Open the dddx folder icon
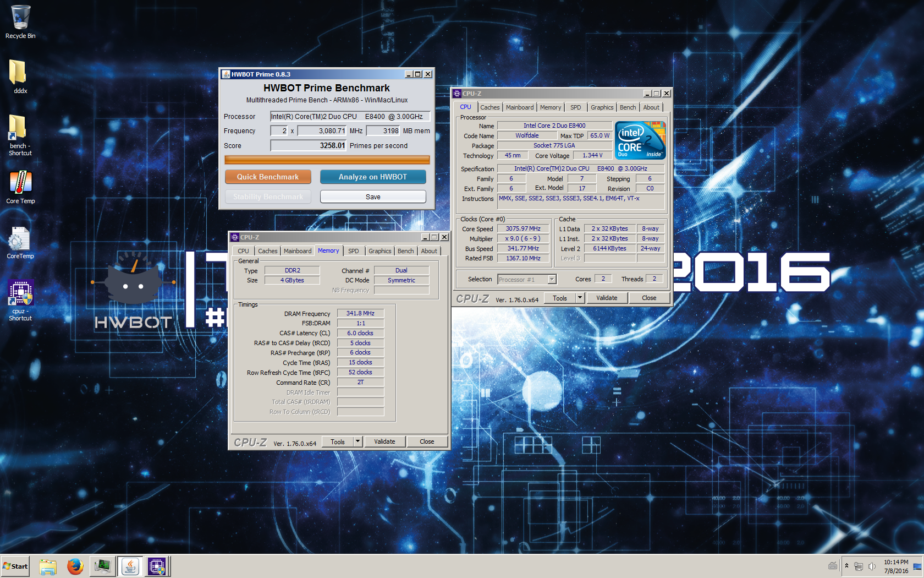 click(20, 77)
